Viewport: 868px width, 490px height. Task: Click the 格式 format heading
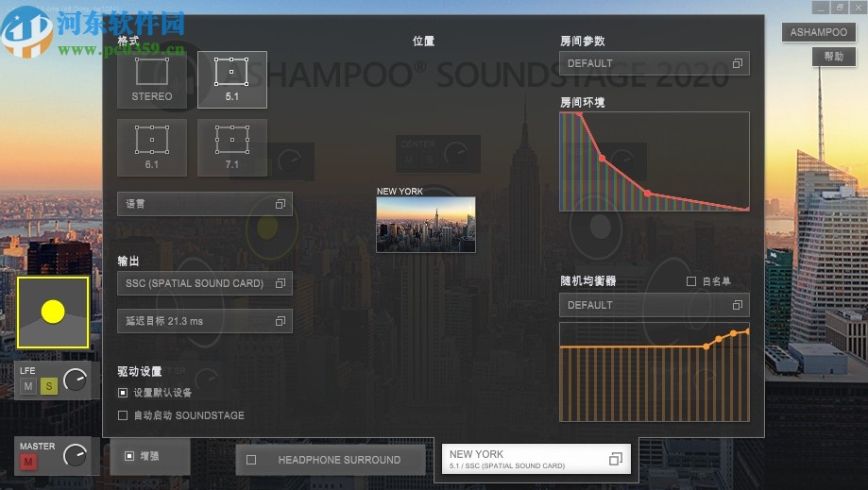[128, 41]
